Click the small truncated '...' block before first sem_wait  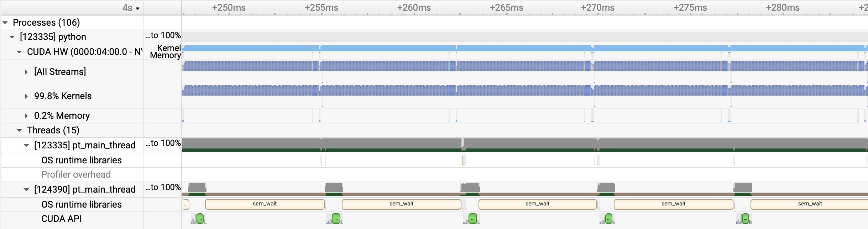click(186, 204)
